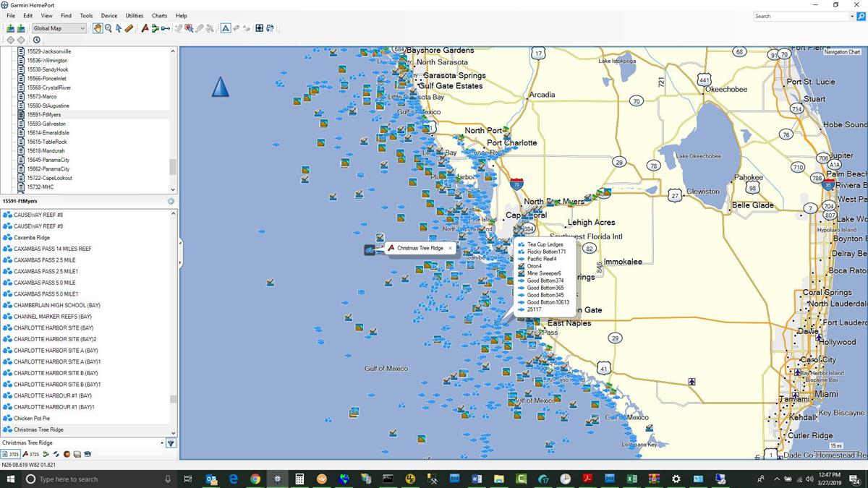Click the clock history icon in second toolbar row
The image size is (868, 488).
(x=36, y=40)
